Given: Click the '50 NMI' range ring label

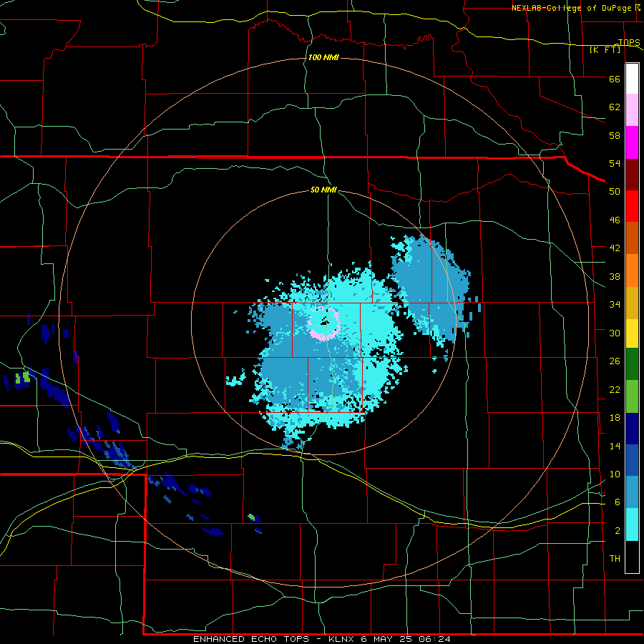Looking at the screenshot, I should (323, 190).
